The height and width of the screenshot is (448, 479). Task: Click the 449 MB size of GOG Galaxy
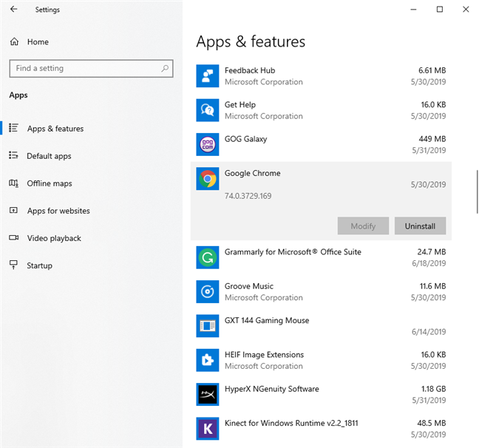(x=432, y=139)
